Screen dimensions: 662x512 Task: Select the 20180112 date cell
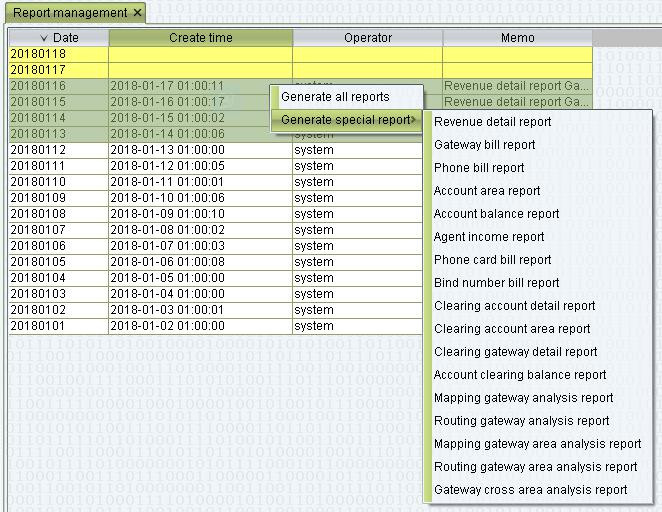pyautogui.click(x=59, y=150)
